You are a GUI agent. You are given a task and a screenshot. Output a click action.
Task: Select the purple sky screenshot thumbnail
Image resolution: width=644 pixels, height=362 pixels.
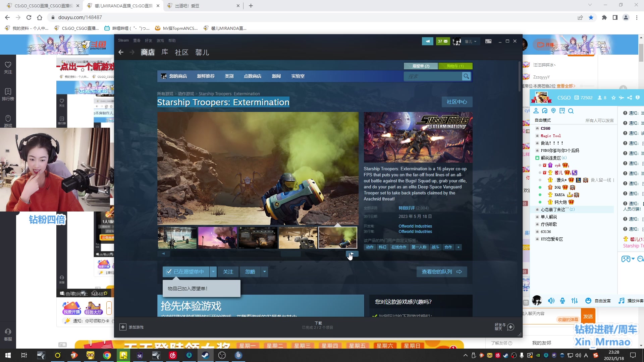coord(217,238)
